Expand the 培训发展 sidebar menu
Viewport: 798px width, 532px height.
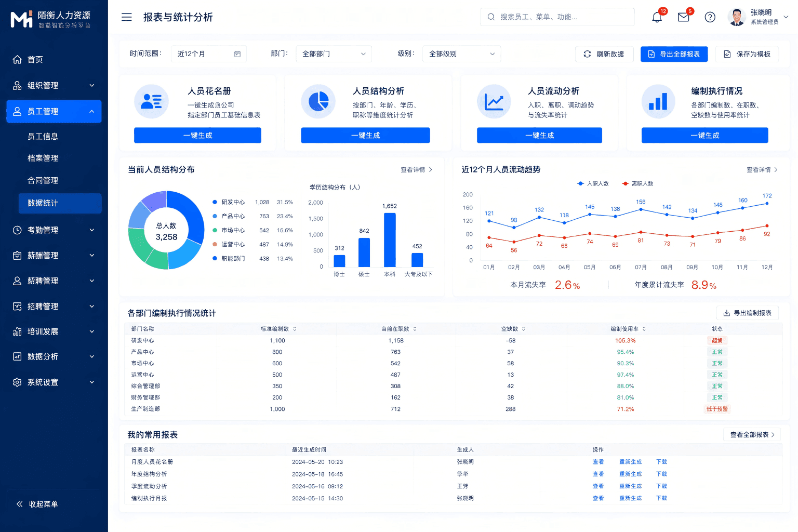pos(54,331)
